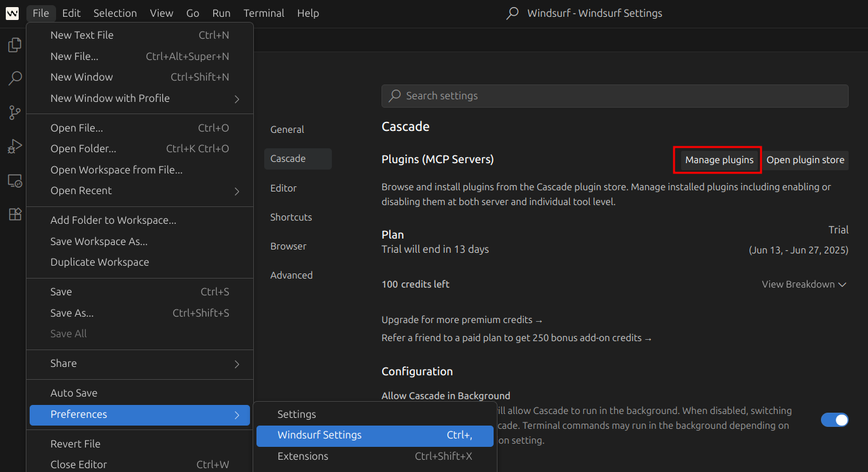Image resolution: width=868 pixels, height=472 pixels.
Task: Switch to the Advanced settings tab
Action: [x=291, y=275]
